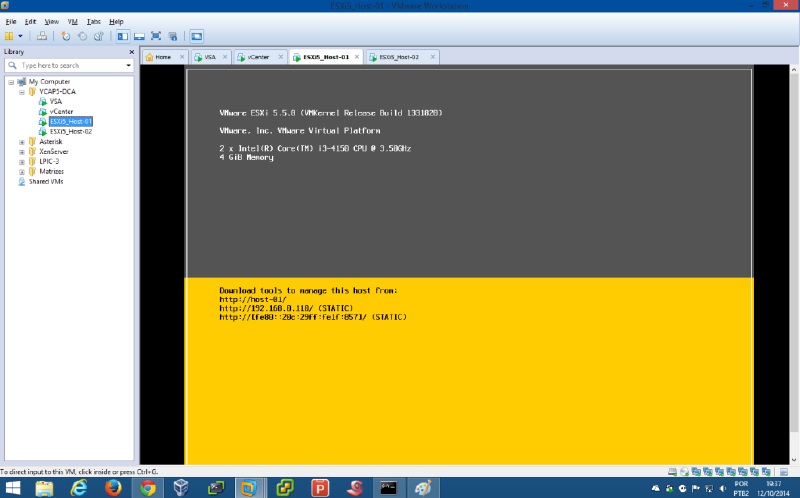Revert VM to previous snapshot icon
This screenshot has width=800, height=498.
tap(82, 36)
